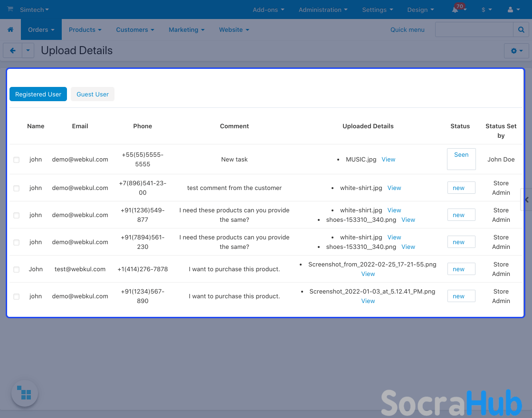This screenshot has height=418, width=532.
Task: Click the search magnifier icon
Action: click(x=521, y=29)
